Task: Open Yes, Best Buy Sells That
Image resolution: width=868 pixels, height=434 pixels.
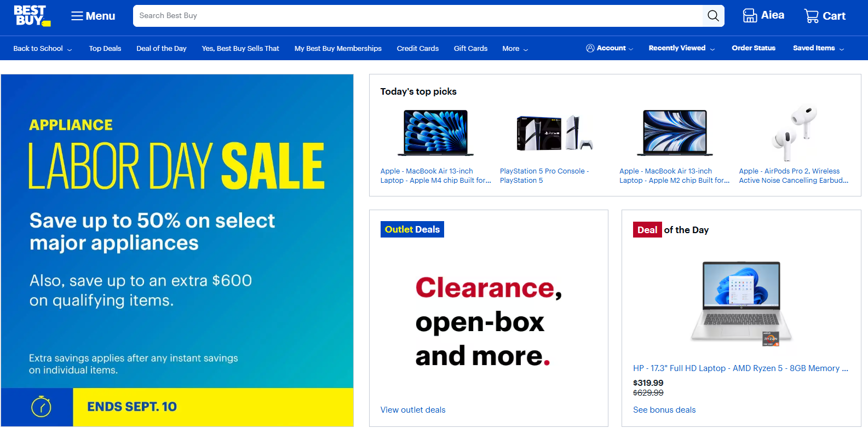Action: click(240, 48)
